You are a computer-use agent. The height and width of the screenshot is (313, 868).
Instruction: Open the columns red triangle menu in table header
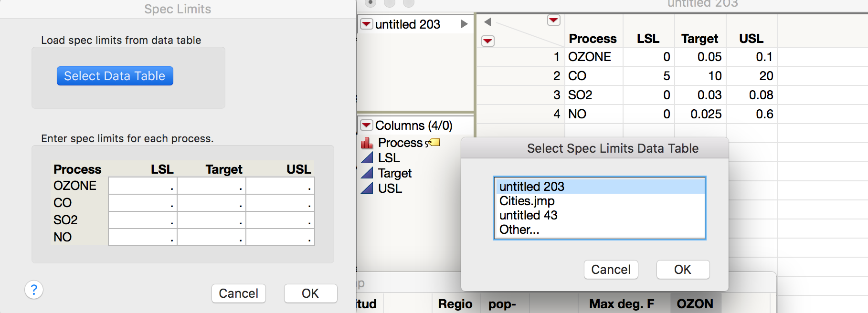pyautogui.click(x=553, y=21)
